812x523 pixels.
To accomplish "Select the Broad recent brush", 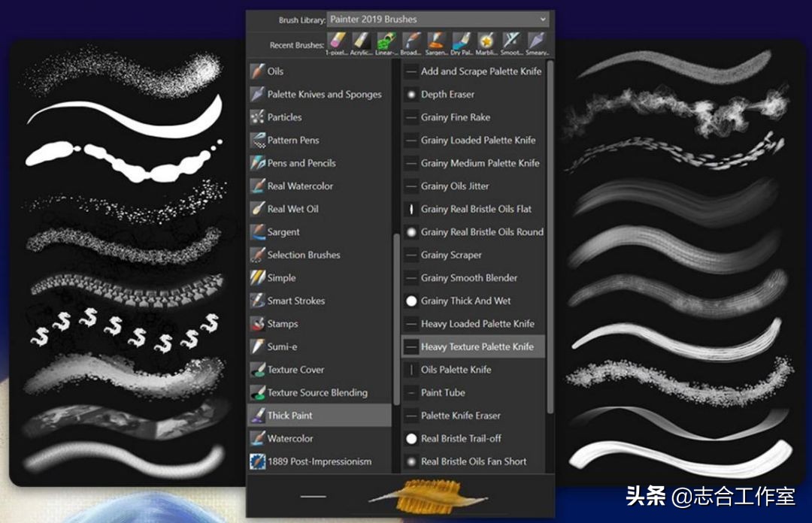I will click(411, 44).
